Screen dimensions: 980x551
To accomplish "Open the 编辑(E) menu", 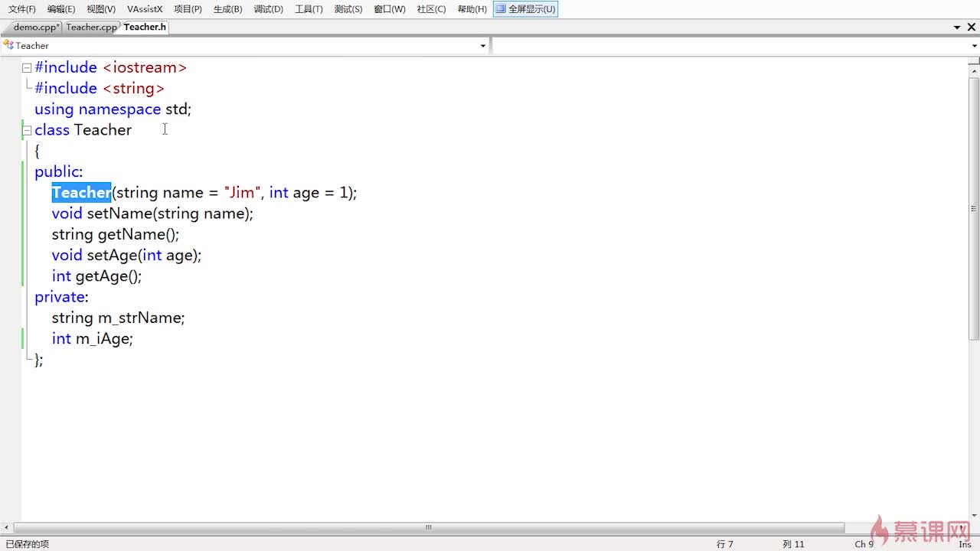I will pos(61,9).
